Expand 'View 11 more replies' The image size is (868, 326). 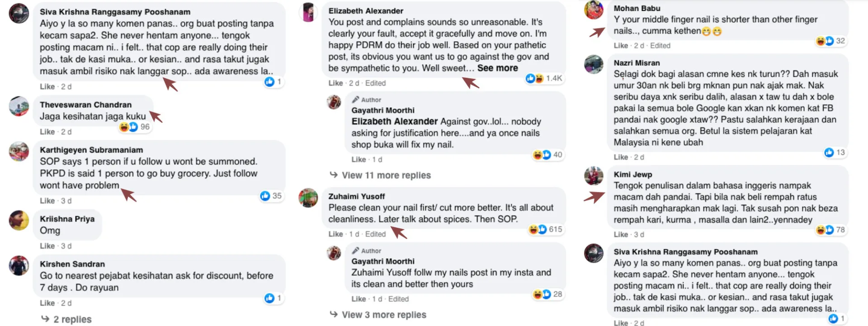[386, 175]
